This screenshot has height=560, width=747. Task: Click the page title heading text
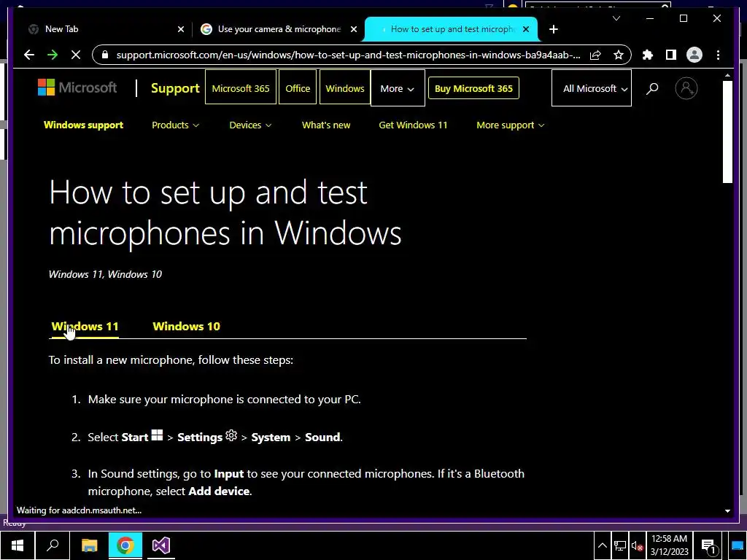click(225, 212)
